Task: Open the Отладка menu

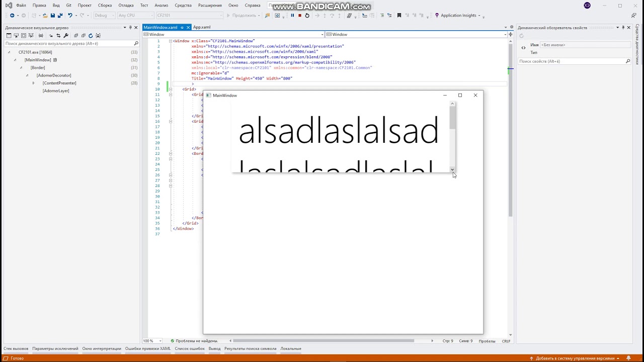Action: click(x=126, y=6)
